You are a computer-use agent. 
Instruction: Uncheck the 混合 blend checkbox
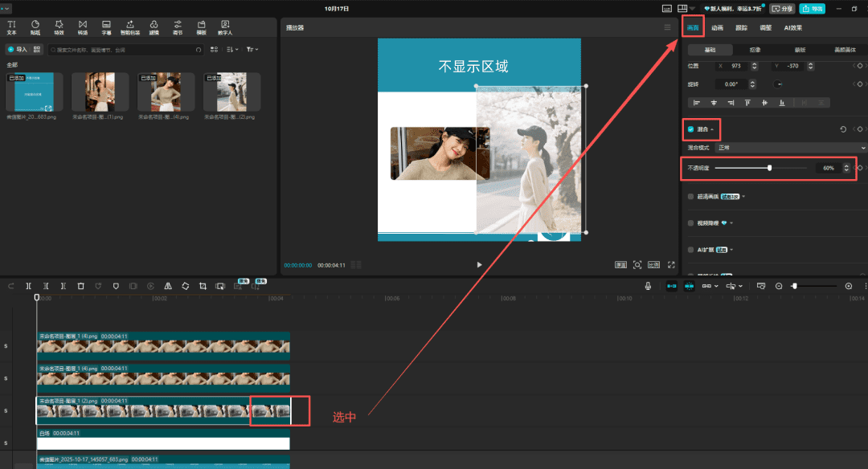690,128
